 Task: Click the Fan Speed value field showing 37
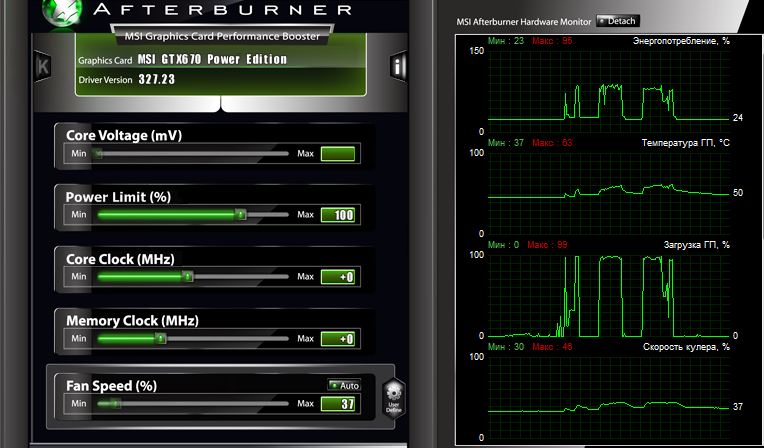[x=338, y=404]
